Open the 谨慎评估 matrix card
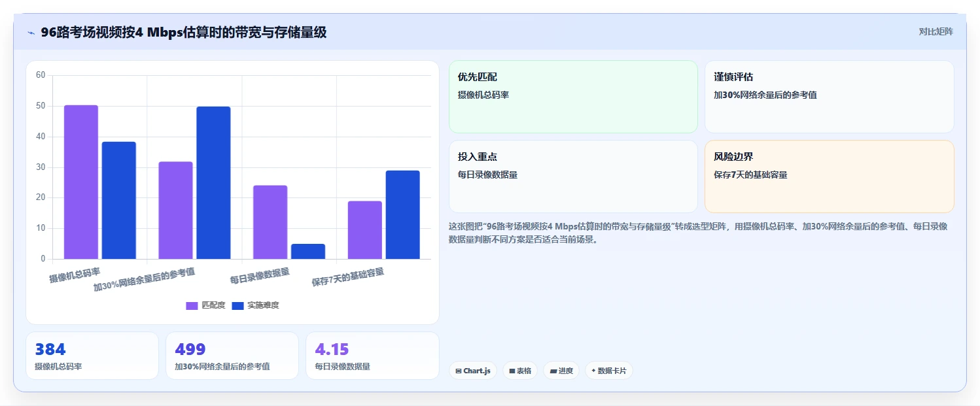The height and width of the screenshot is (406, 980). pos(829,97)
